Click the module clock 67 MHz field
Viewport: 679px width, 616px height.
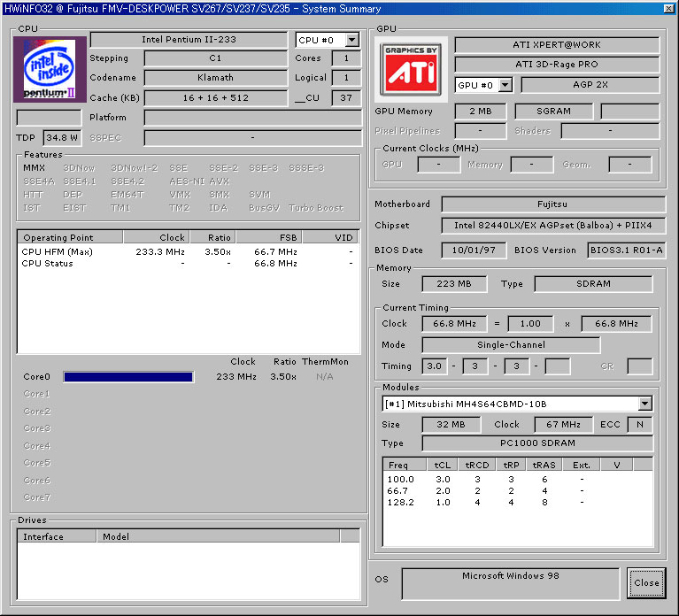563,425
